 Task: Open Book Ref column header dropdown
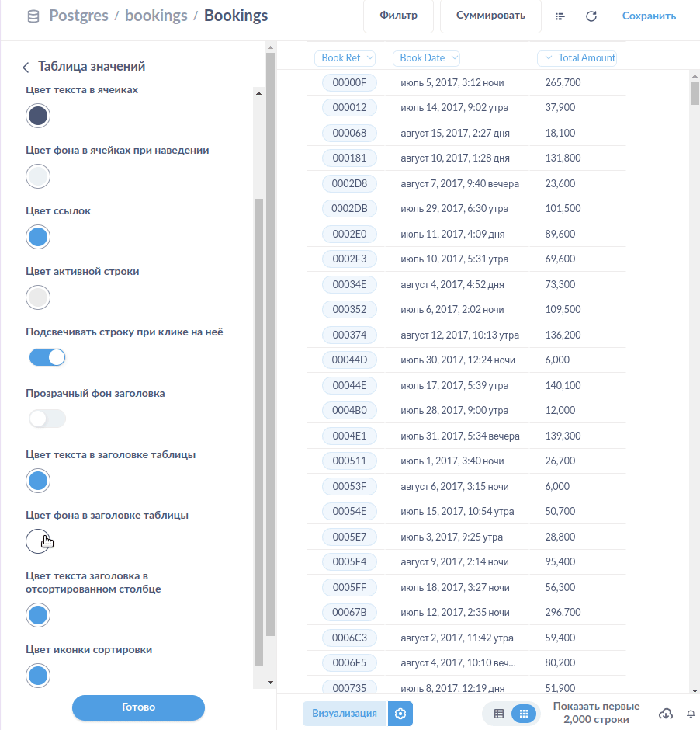click(345, 58)
